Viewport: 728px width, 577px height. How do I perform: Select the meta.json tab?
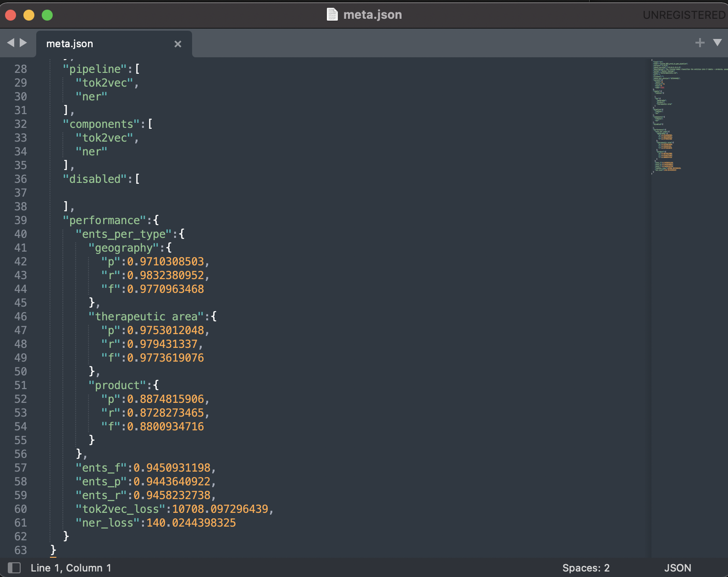[114, 44]
